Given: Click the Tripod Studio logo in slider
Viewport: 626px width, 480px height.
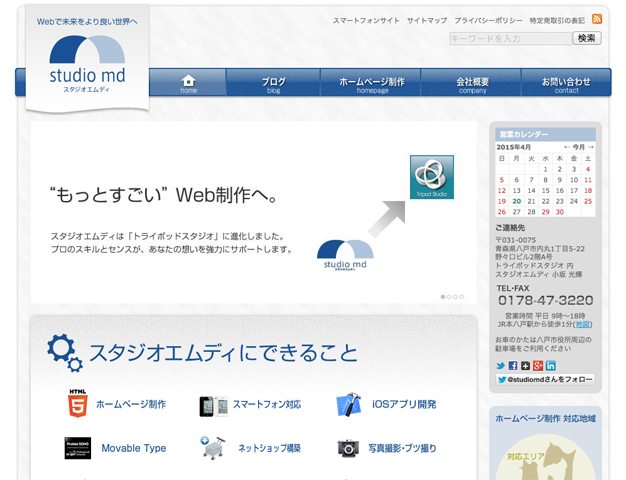Looking at the screenshot, I should pyautogui.click(x=432, y=177).
